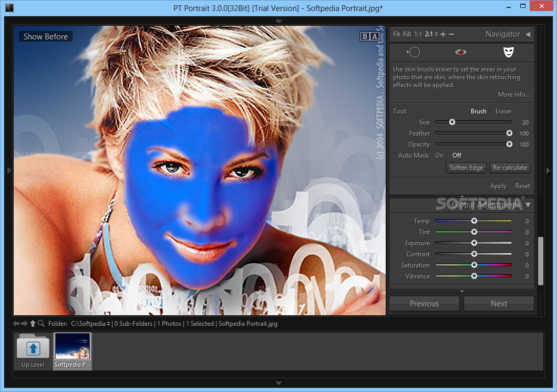Click the application icon in title bar
The width and height of the screenshot is (557, 392).
[x=9, y=8]
